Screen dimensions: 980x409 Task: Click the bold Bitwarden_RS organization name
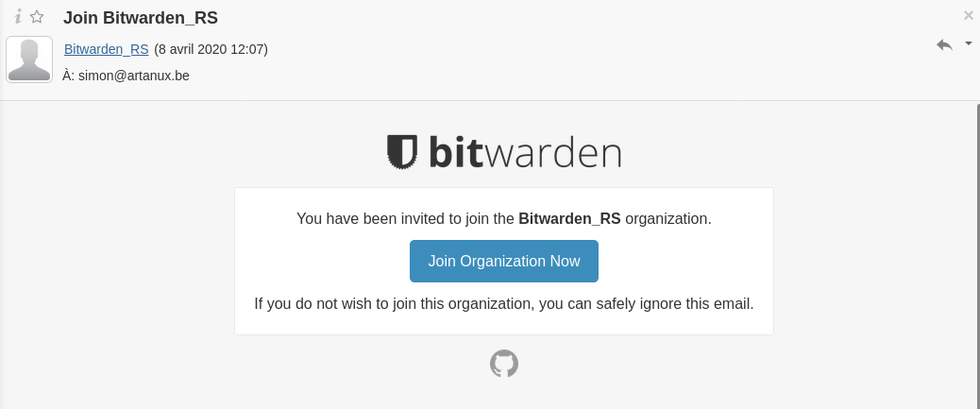pyautogui.click(x=569, y=218)
